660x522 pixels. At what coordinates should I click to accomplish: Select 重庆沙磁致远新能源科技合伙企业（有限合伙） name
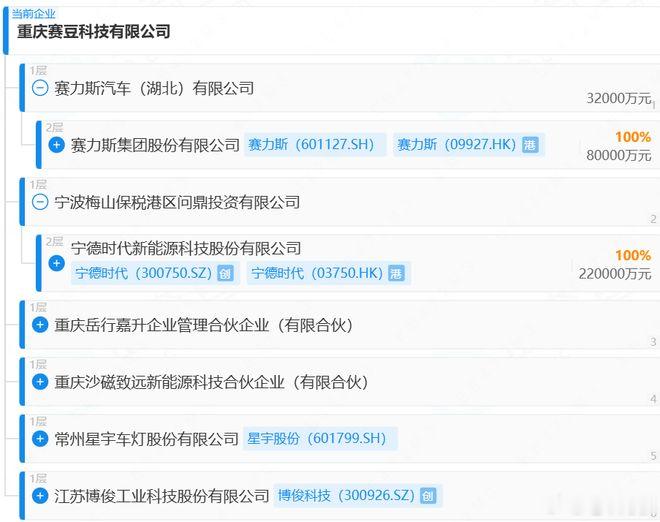[211, 382]
